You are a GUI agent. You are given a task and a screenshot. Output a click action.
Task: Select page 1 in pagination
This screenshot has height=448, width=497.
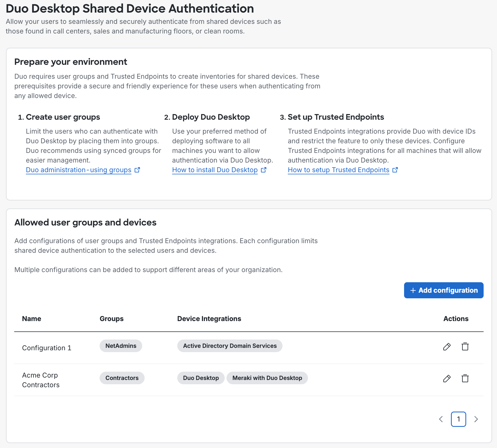458,419
